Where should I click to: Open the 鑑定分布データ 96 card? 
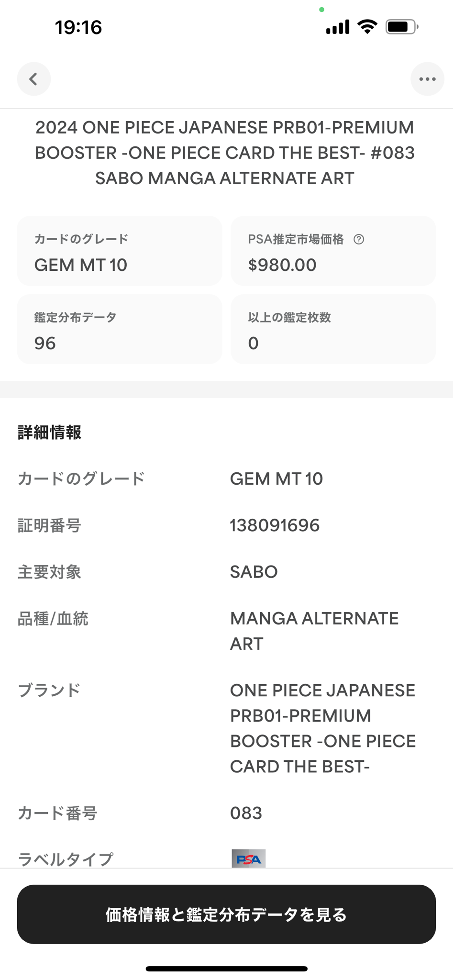click(120, 329)
